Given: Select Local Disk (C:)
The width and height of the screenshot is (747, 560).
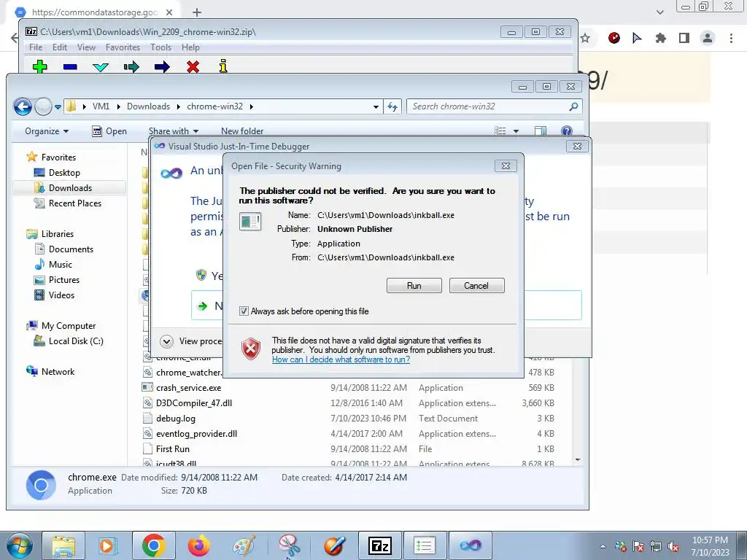Looking at the screenshot, I should (x=68, y=341).
